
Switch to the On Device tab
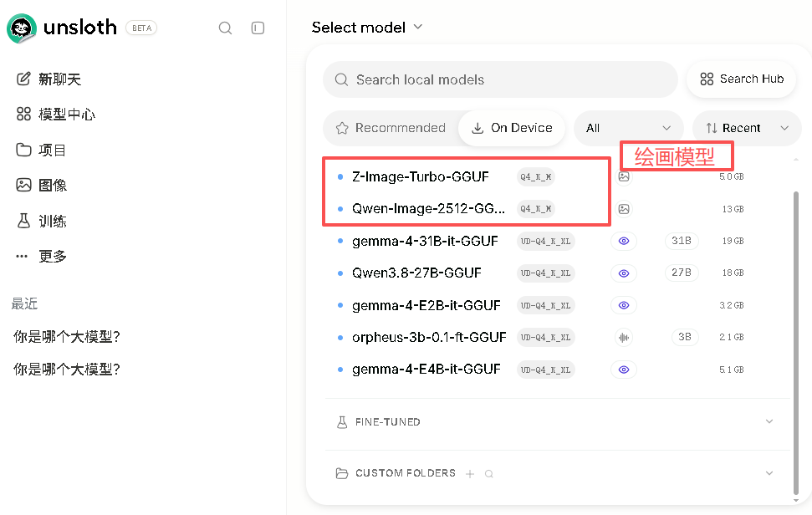[x=512, y=128]
